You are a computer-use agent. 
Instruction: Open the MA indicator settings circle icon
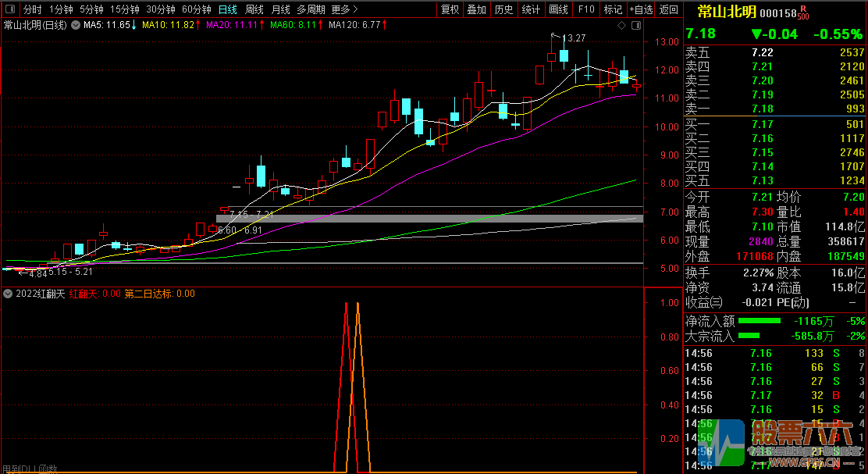point(75,25)
